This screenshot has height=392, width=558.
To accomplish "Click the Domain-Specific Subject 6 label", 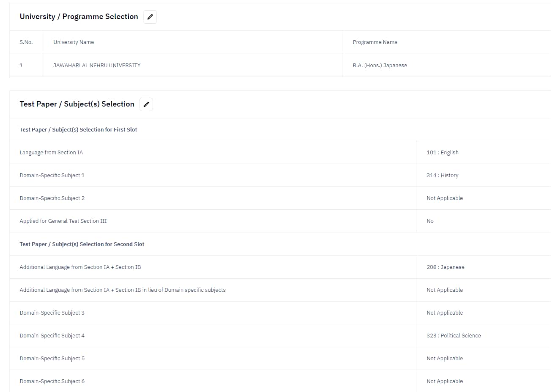I will tap(52, 381).
